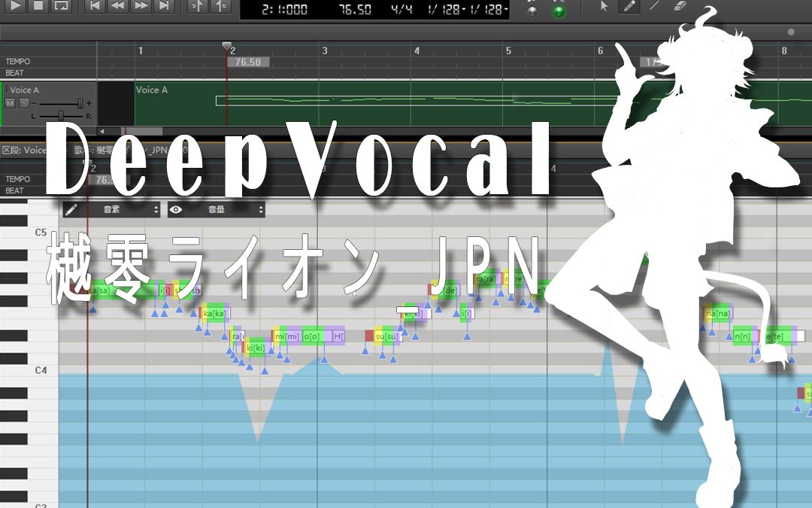
Task: Choose the arrow selection tool
Action: (x=604, y=6)
